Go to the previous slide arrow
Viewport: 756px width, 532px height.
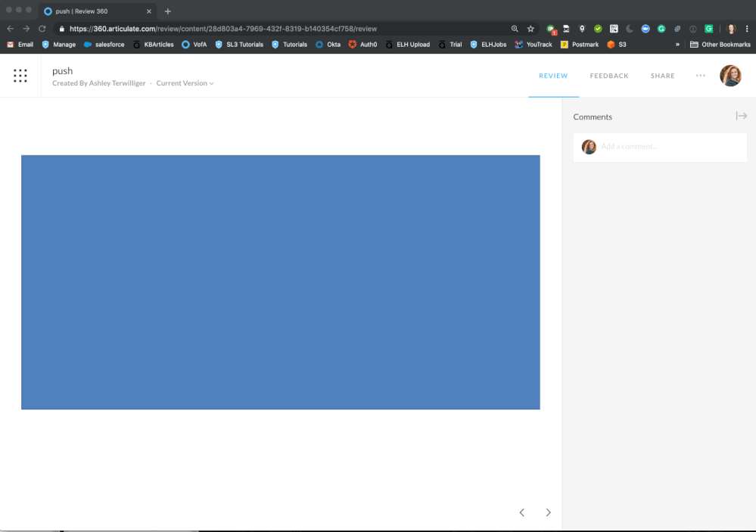point(521,512)
